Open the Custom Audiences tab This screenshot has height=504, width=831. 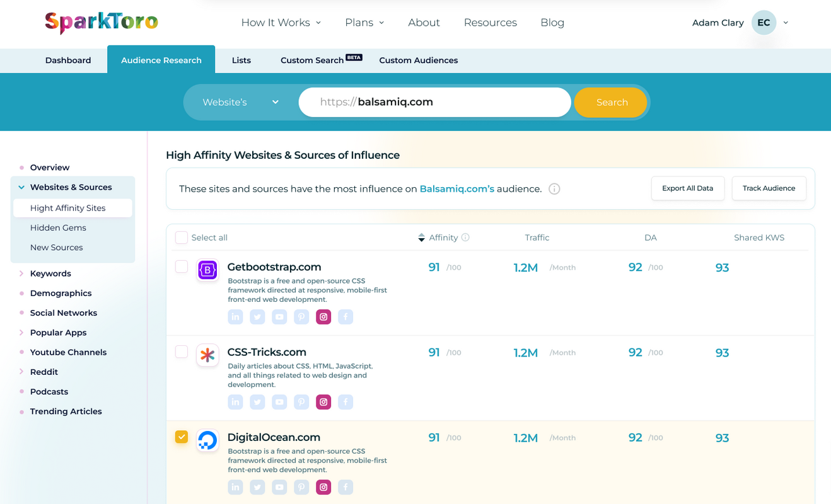pos(419,60)
